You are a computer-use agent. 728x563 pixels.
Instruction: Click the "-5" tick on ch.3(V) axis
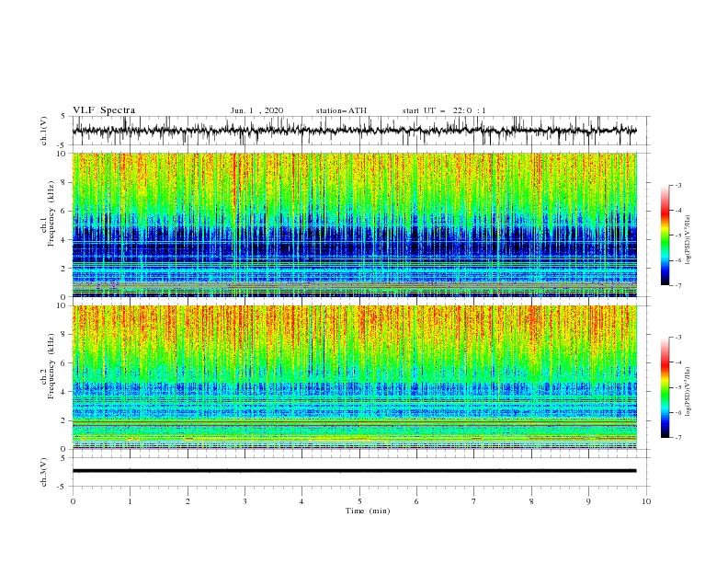point(63,487)
